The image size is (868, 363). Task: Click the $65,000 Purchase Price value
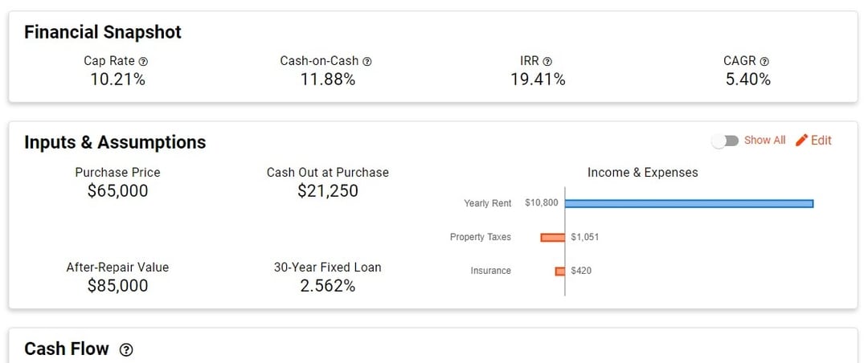coord(118,191)
